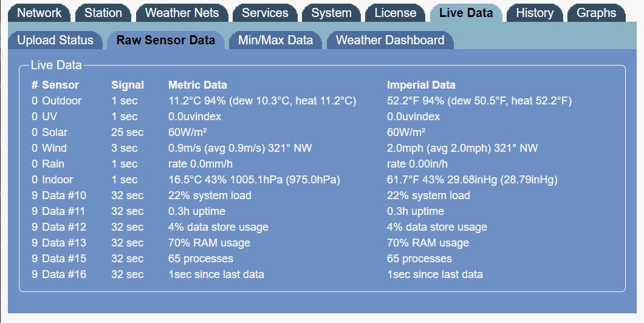This screenshot has width=644, height=323.
Task: Click the 3 sec Wind signal value
Action: (x=125, y=148)
